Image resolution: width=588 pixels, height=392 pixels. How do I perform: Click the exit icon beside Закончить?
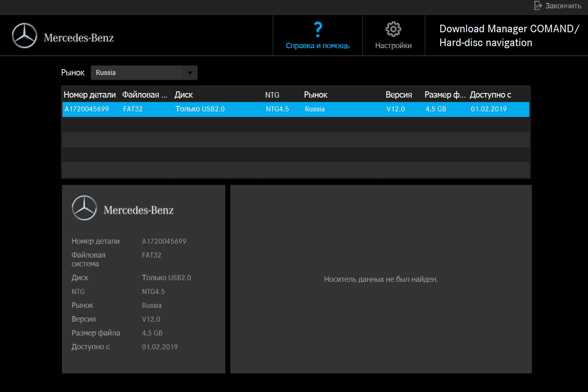(538, 5)
